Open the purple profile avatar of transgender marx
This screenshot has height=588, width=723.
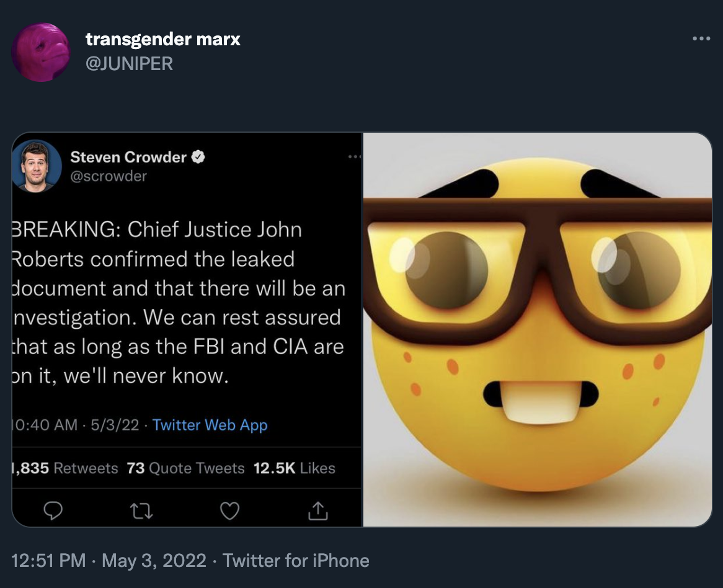point(41,52)
